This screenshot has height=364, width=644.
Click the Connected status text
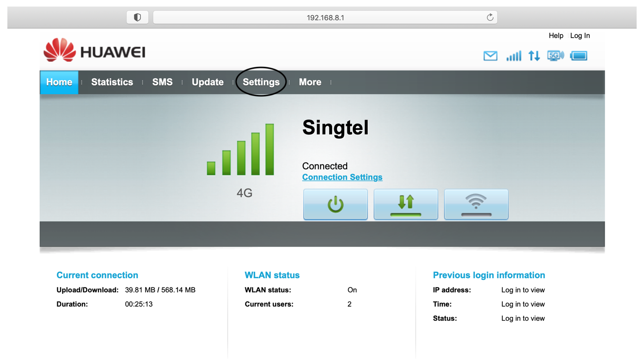coord(324,166)
